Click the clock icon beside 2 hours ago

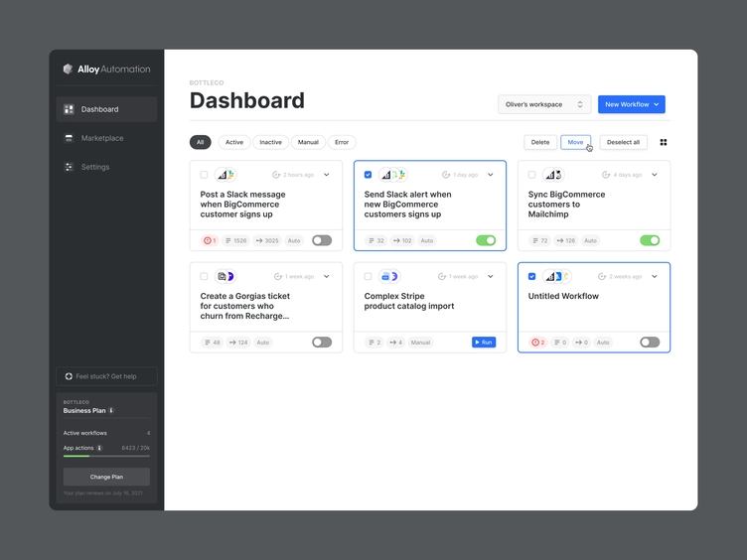[x=276, y=175]
